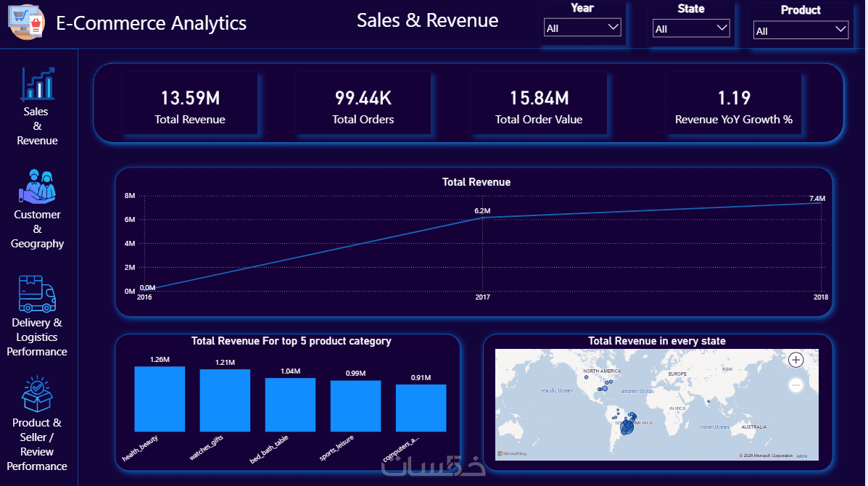
Task: Zoom in on the map with plus icon
Action: 795,361
